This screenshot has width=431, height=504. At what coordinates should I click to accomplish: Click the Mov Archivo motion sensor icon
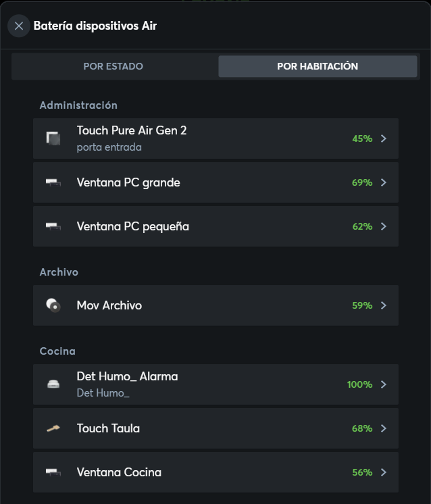53,305
